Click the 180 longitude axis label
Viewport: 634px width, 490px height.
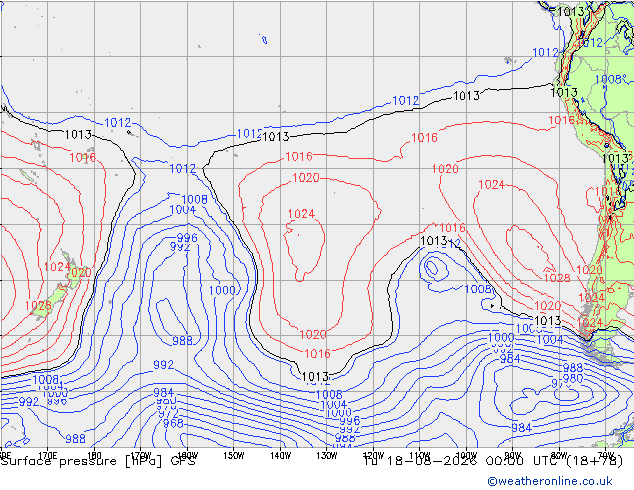point(94,455)
